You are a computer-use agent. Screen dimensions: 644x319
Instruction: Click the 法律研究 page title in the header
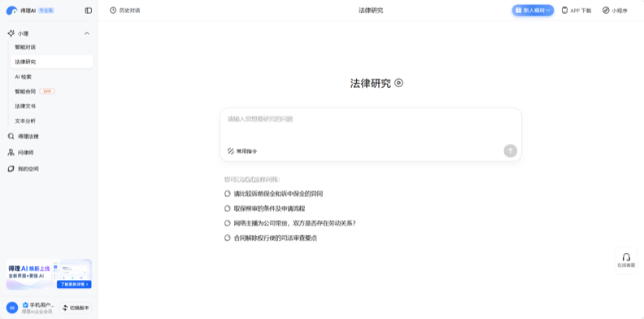(x=371, y=11)
